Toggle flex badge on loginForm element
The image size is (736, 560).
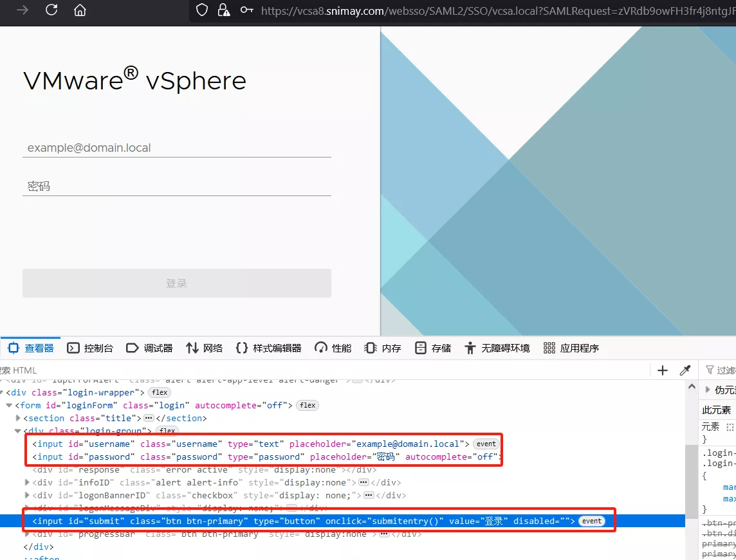coord(308,405)
